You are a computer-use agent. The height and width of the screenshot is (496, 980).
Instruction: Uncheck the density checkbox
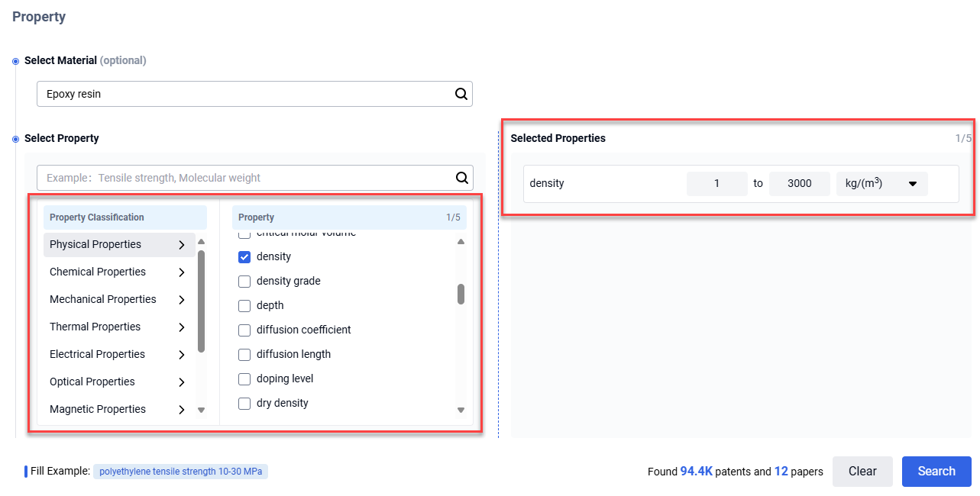click(244, 256)
